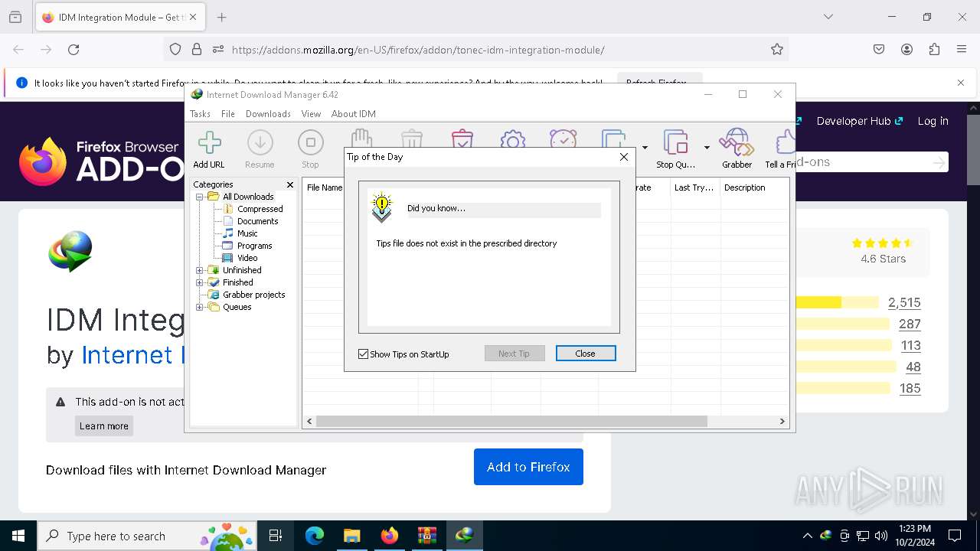Open the Tasks menu in IDM

[x=200, y=114]
